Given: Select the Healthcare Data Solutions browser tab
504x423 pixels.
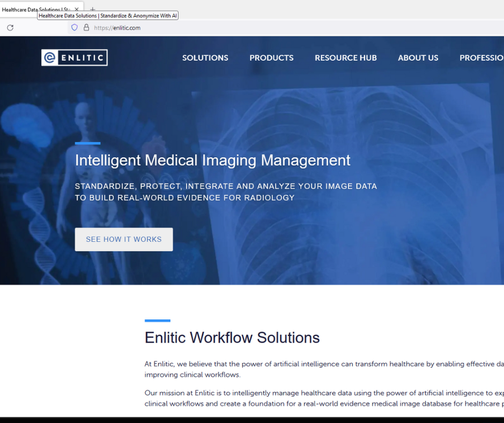Looking at the screenshot, I should point(41,9).
